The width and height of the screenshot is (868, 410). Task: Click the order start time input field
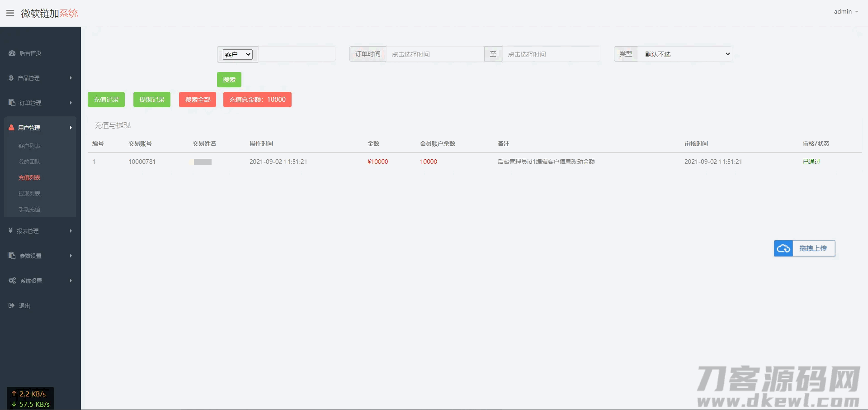point(435,54)
